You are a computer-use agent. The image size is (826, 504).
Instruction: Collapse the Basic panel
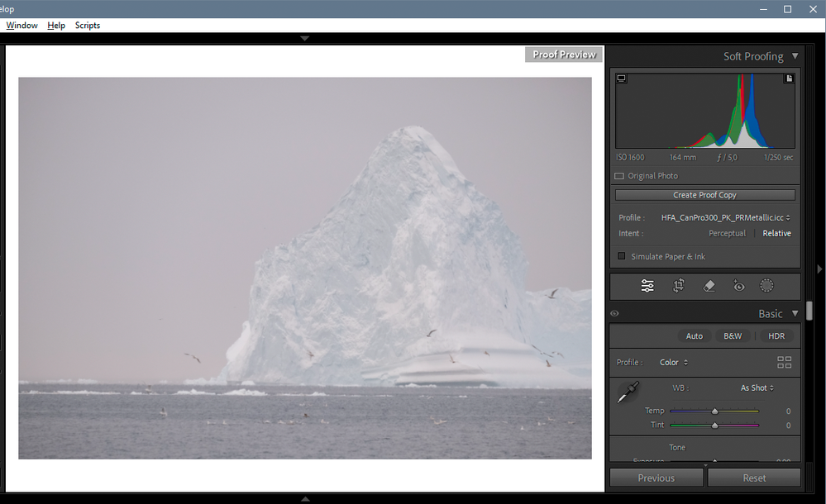tap(795, 313)
